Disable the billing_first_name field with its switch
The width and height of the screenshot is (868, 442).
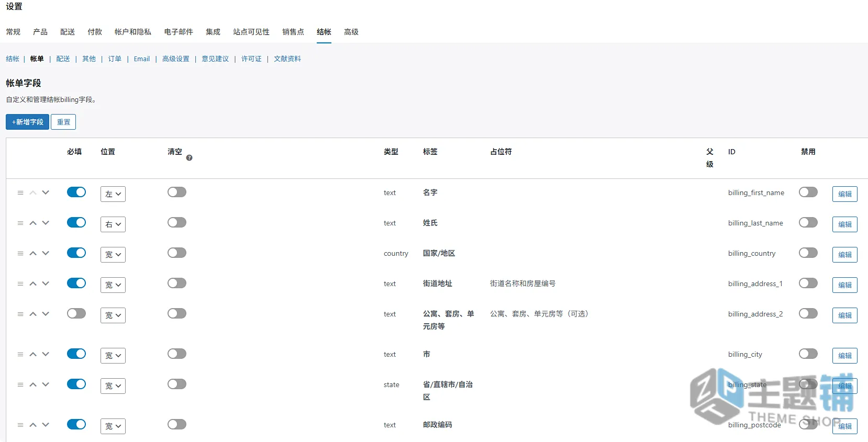pos(808,192)
